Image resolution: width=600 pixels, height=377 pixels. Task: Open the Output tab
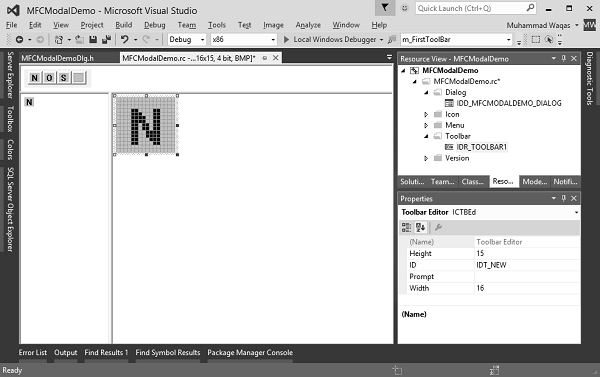(65, 353)
